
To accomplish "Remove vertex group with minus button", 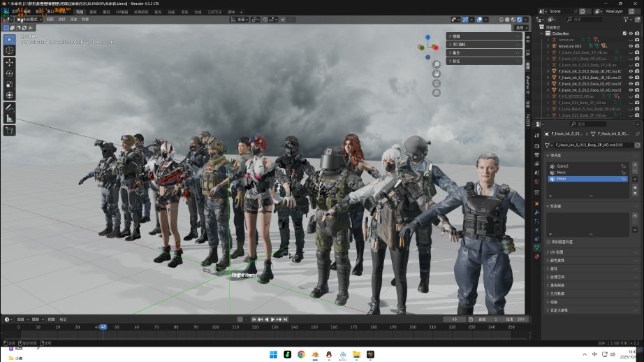I will [x=635, y=171].
